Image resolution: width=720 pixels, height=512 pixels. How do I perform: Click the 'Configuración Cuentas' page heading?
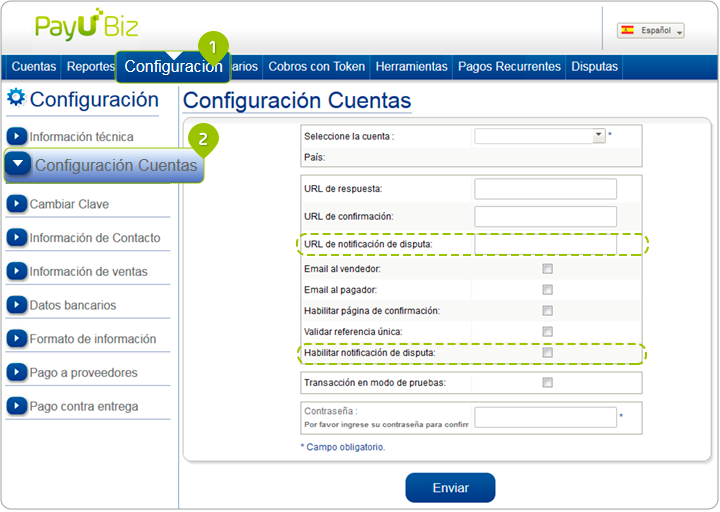(x=297, y=100)
